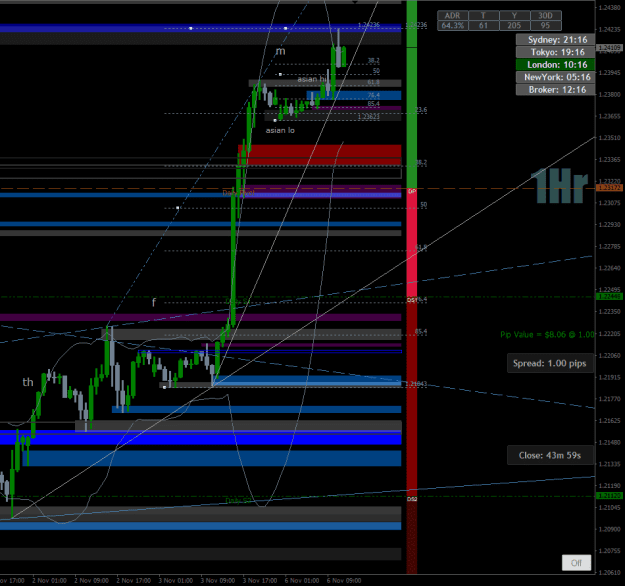
Task: Click the highlighted London session clock
Action: (x=556, y=65)
